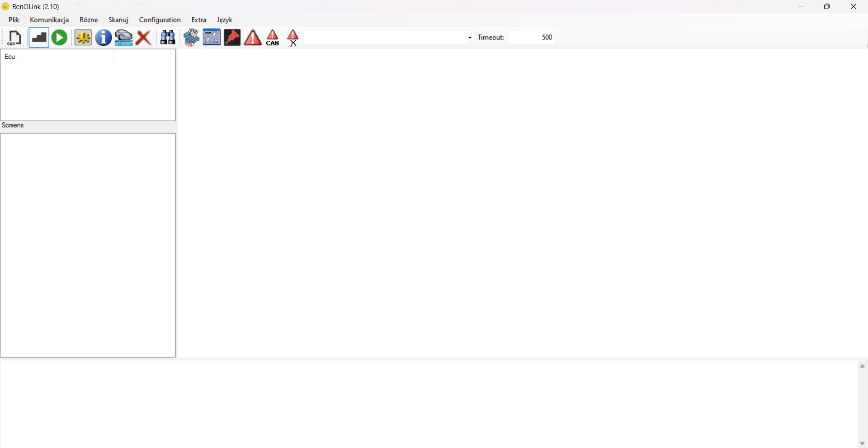Image resolution: width=868 pixels, height=448 pixels.
Task: Open the Skanuj menu
Action: click(118, 20)
